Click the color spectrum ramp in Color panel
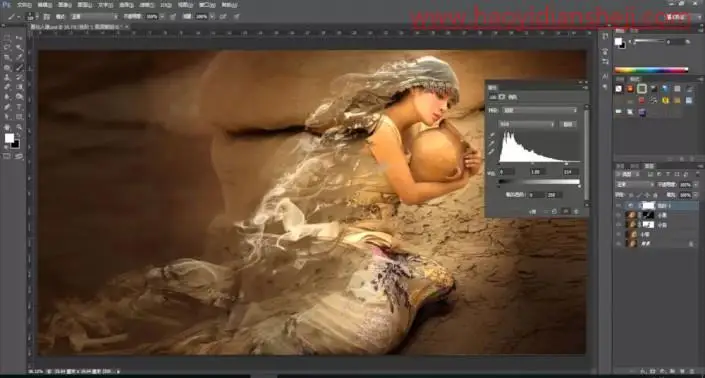Viewport: 705px width, 378px height. (x=651, y=70)
